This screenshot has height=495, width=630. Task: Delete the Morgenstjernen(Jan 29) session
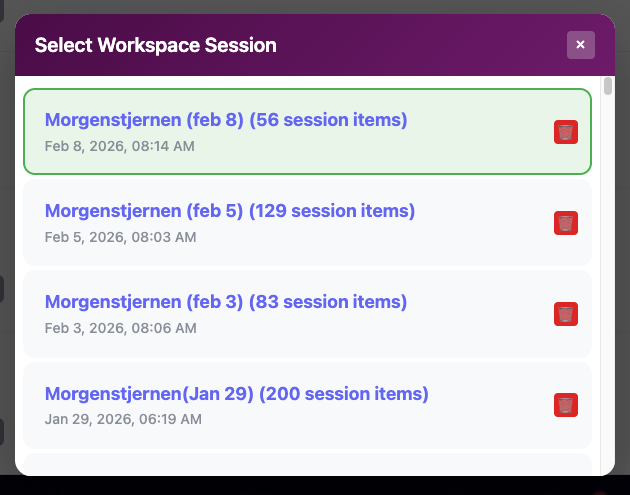click(566, 405)
